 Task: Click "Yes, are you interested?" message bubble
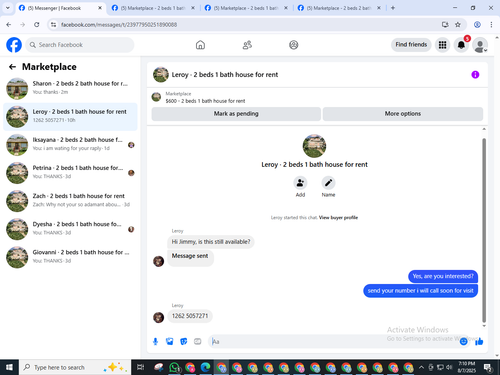coord(443,276)
